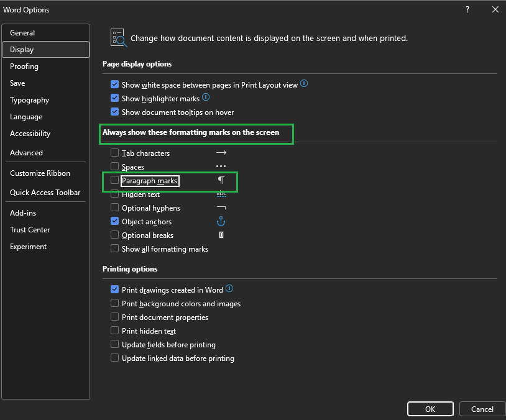
Task: Check Update fields before printing
Action: (x=114, y=345)
